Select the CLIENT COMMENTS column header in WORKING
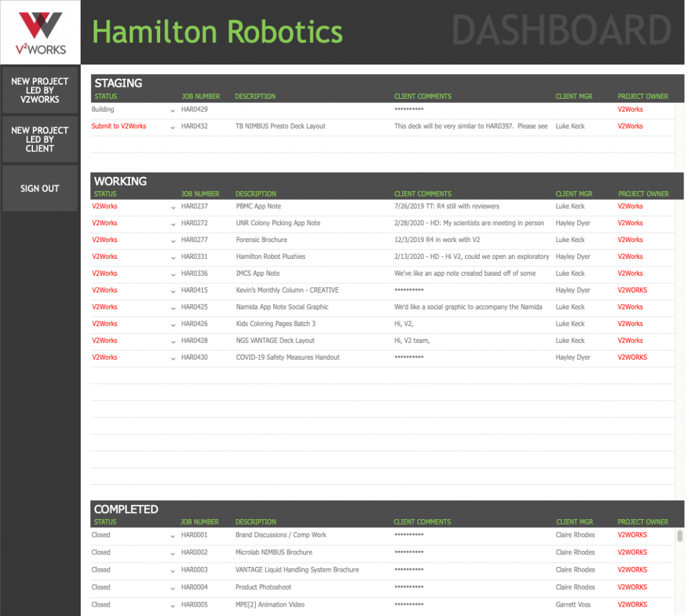The width and height of the screenshot is (689, 616). (422, 194)
